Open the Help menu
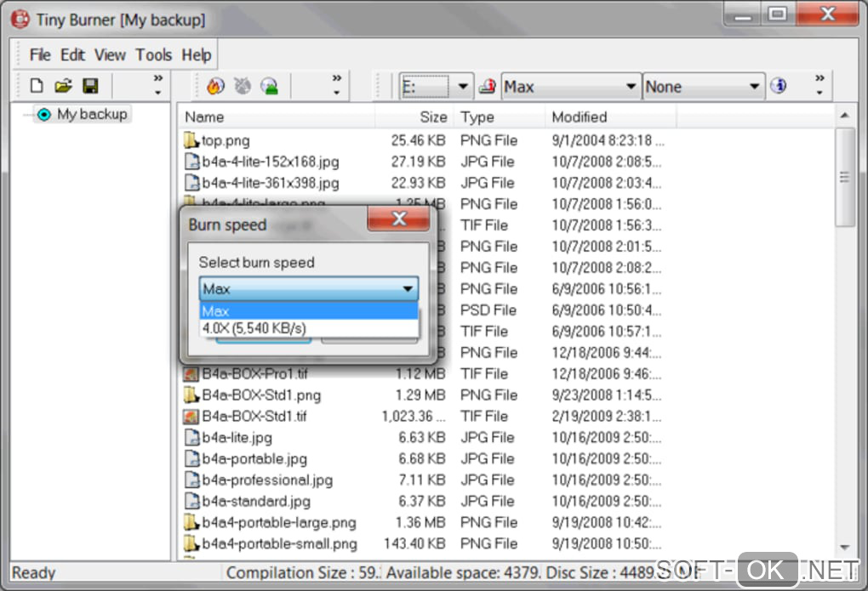868x591 pixels. click(197, 54)
